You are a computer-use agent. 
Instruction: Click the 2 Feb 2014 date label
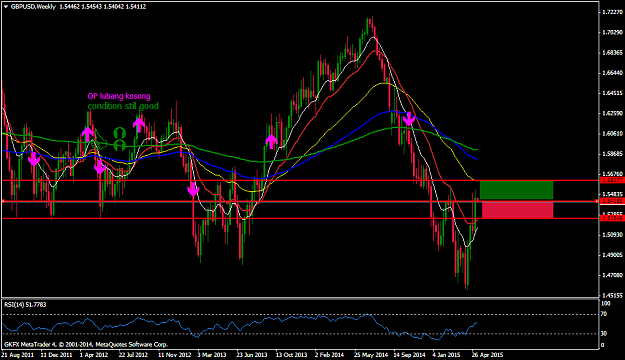329,355
